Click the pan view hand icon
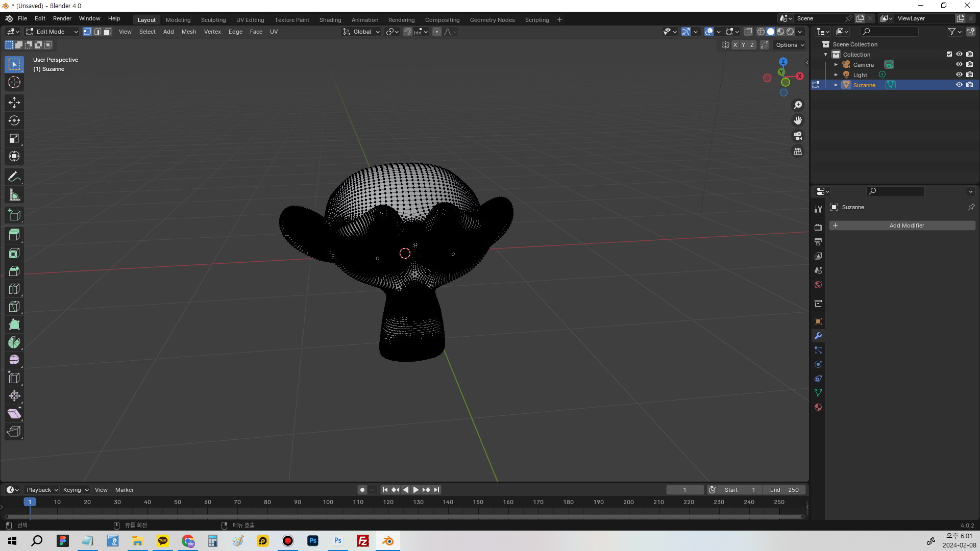Screen dimensions: 980x551 coord(798,120)
